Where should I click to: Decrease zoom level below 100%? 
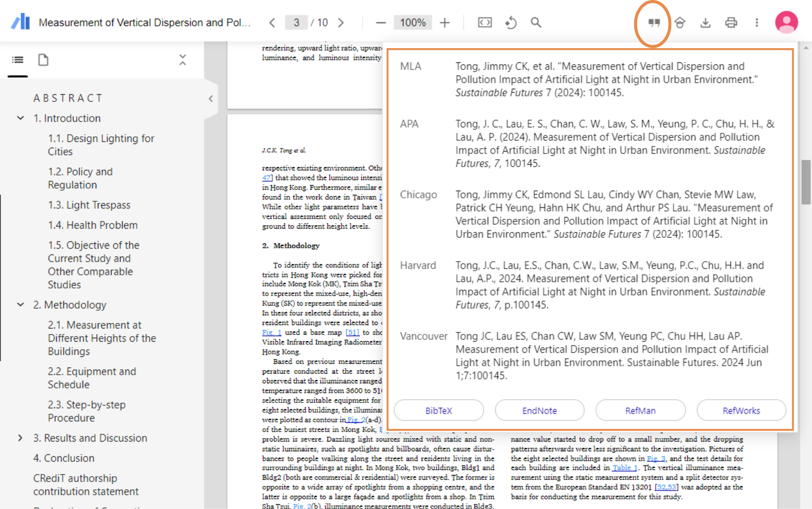click(381, 22)
